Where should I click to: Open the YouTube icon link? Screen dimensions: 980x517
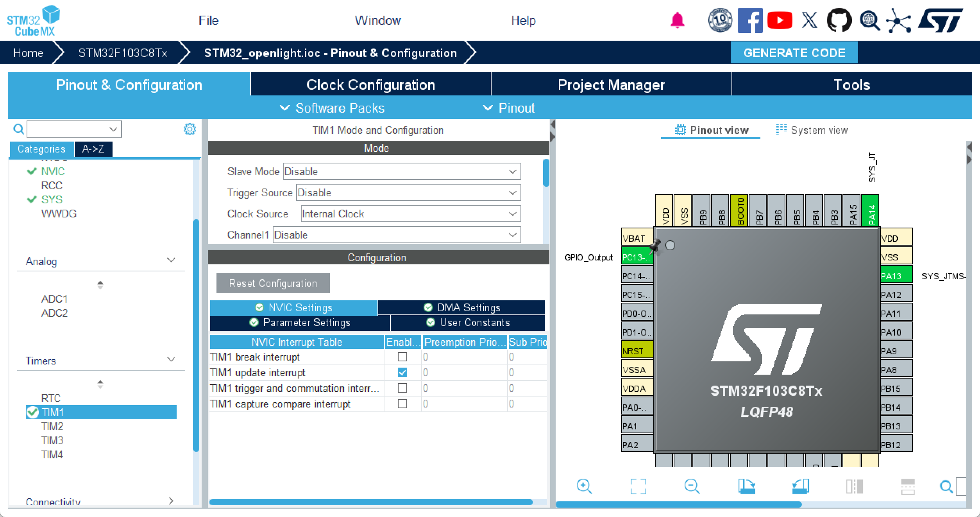[780, 20]
